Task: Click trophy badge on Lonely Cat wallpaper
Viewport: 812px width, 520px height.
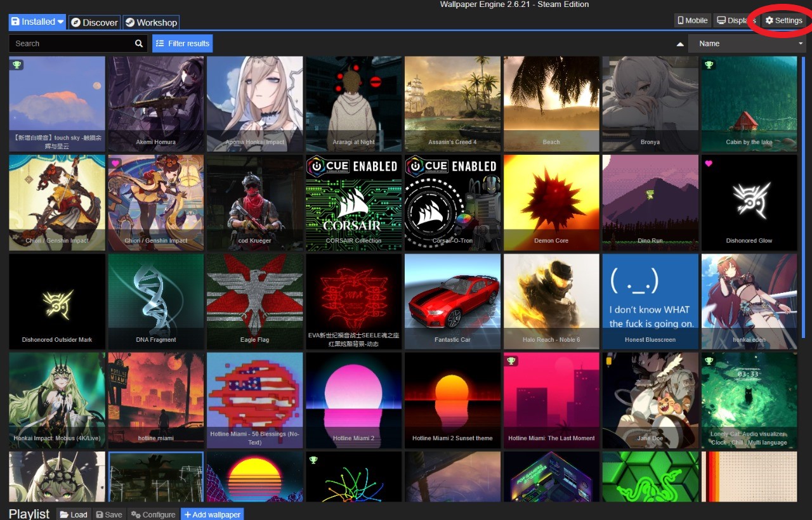Action: (709, 361)
